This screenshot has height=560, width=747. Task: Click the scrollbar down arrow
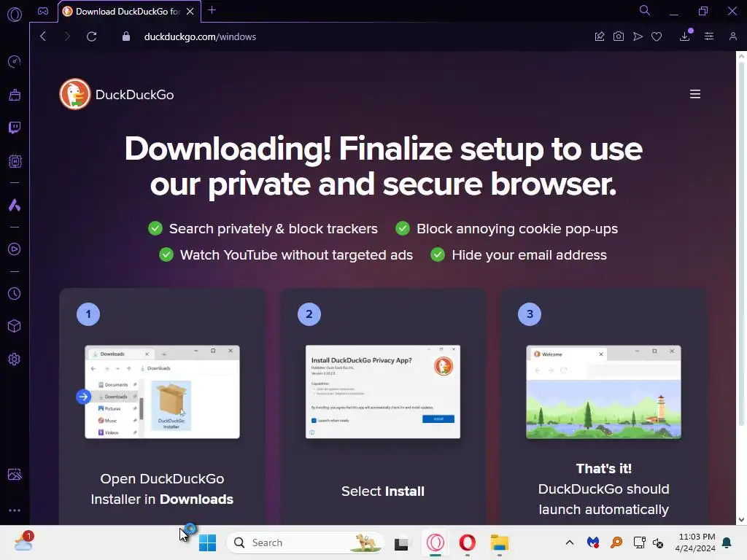[741, 519]
